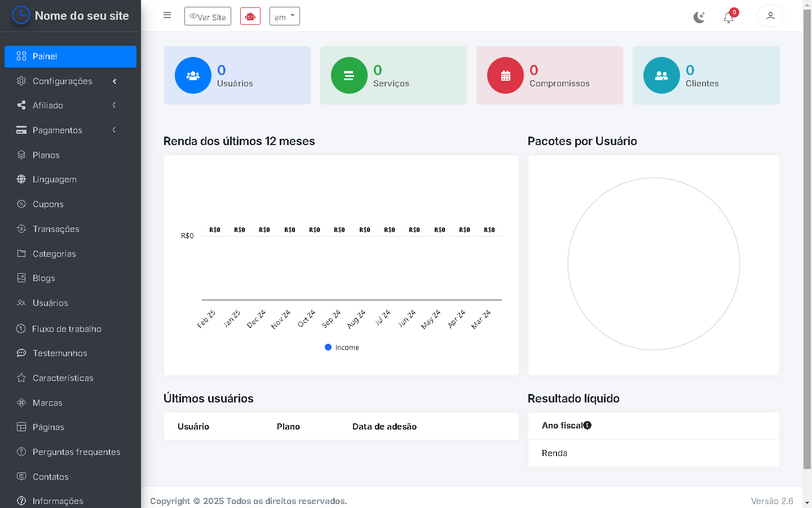Click the teal Clientes card icon

click(661, 76)
